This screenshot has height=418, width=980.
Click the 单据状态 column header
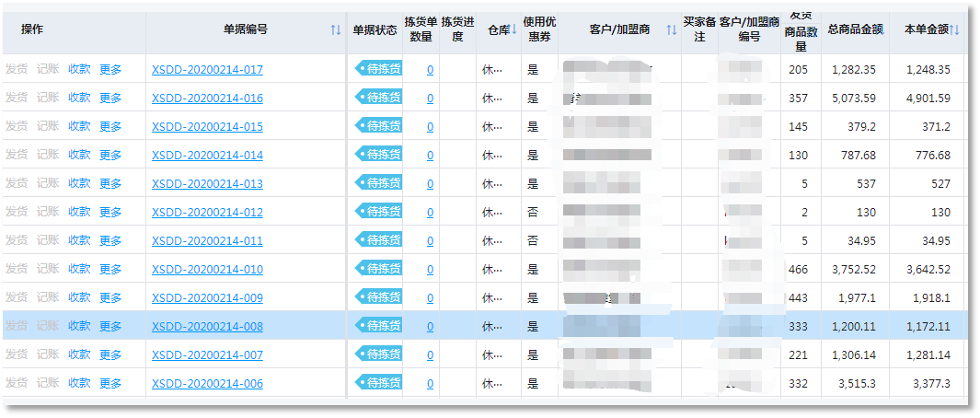(375, 30)
